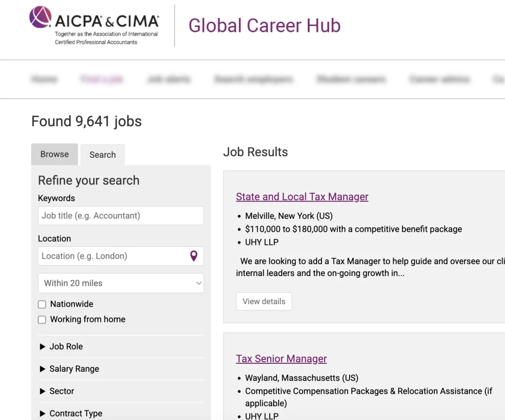Open the Within 20 miles dropdown

(x=121, y=283)
